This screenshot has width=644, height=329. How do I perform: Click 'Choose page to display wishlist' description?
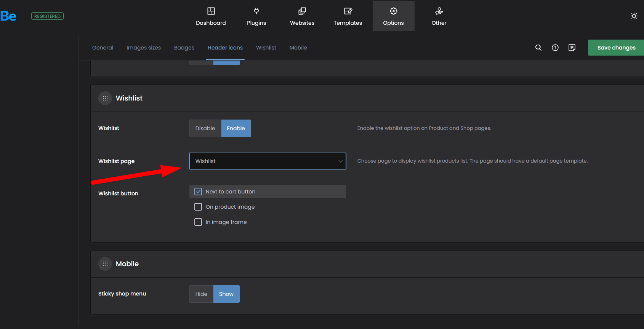[x=473, y=161]
